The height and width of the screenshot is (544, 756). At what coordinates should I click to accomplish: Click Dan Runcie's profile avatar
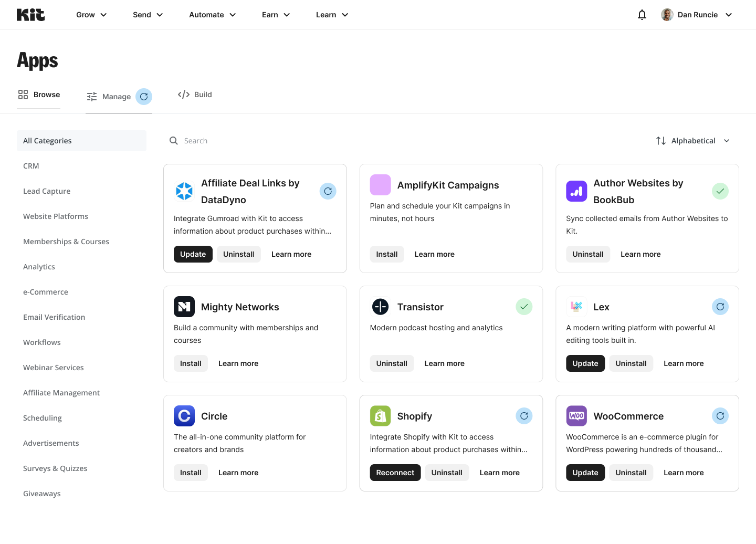667,15
